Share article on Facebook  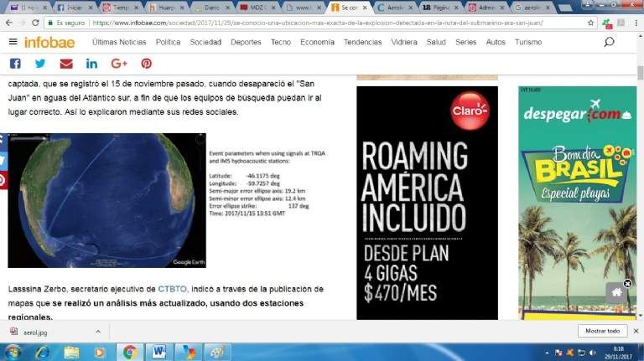tap(15, 64)
